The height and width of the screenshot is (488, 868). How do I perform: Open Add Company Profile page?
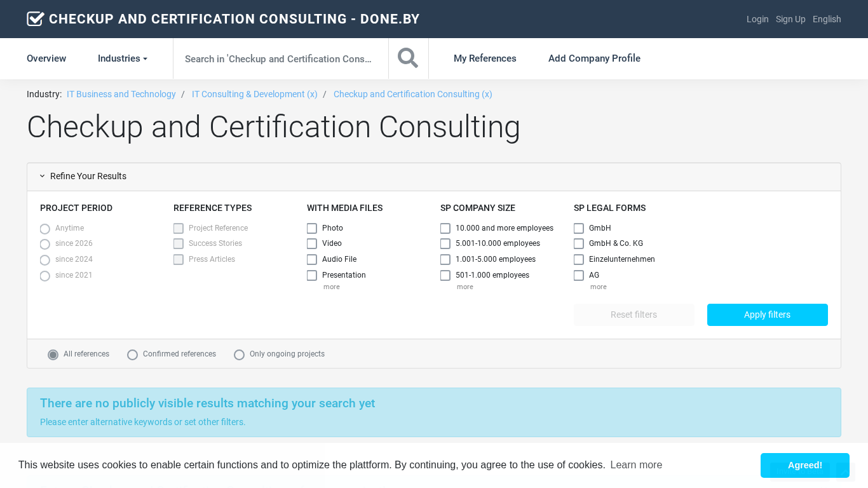(x=594, y=58)
